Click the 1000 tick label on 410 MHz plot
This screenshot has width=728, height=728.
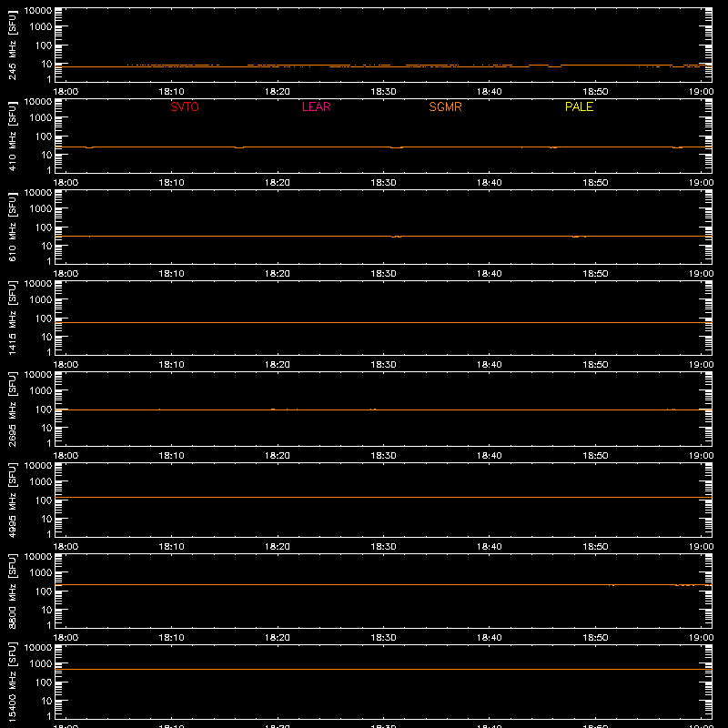41,118
